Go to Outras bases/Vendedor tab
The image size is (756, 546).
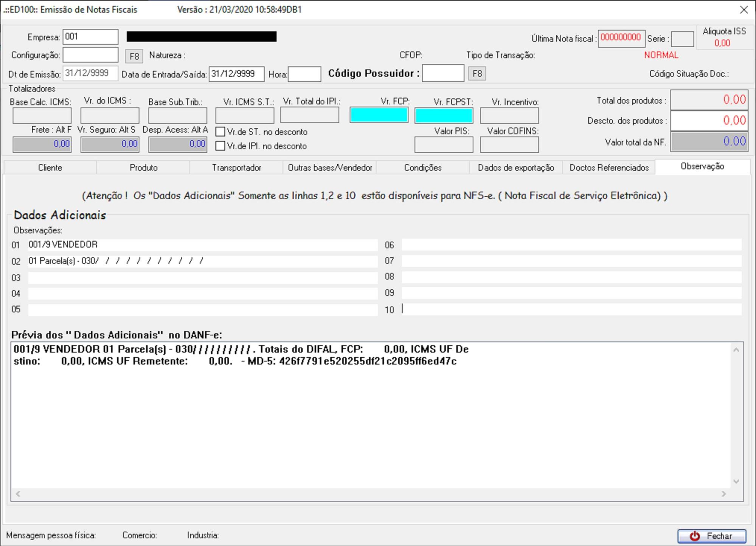(x=330, y=168)
